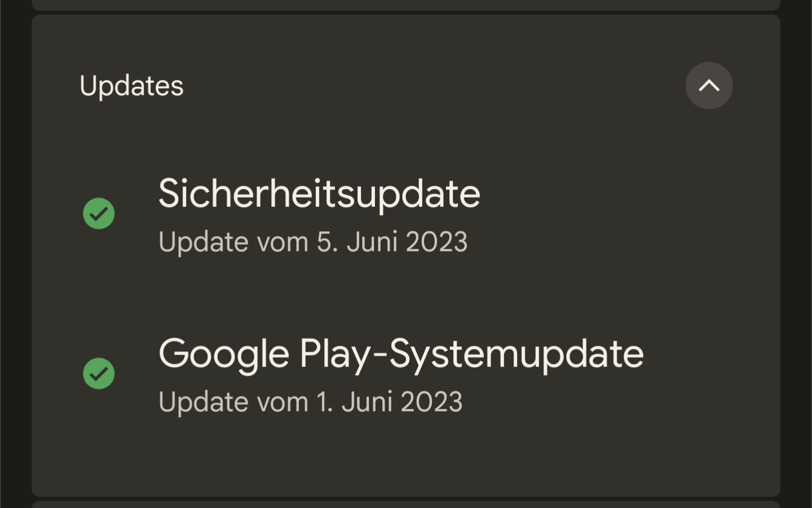The width and height of the screenshot is (812, 508).
Task: Select the "Update vom 1. Juni 2023" text
Action: [x=310, y=402]
